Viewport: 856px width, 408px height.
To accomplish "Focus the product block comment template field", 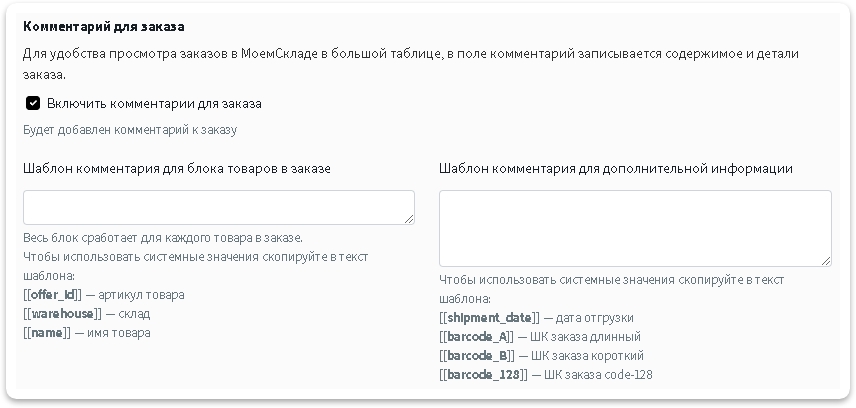I will coord(218,207).
